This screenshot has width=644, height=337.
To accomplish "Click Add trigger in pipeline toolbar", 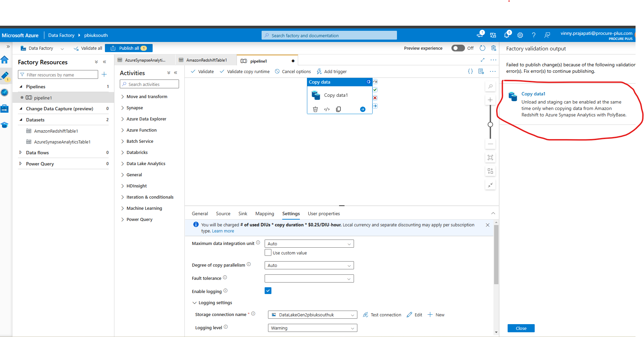I will (332, 71).
